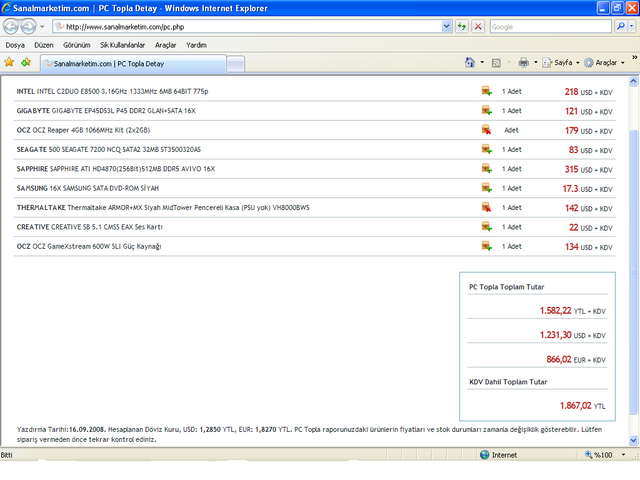Click the browser Back arrow button
The height and width of the screenshot is (480, 640).
[11, 27]
